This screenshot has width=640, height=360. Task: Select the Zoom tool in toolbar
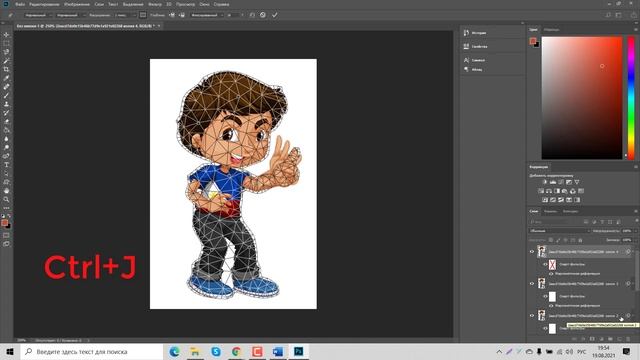tap(6, 200)
